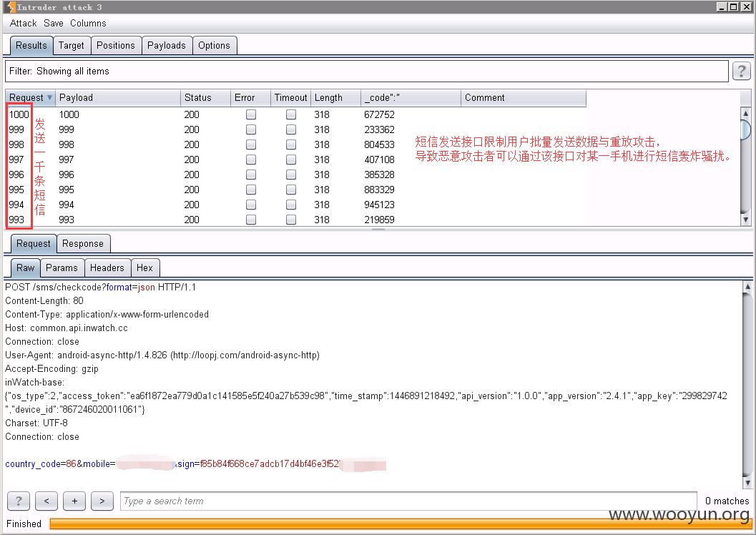Click the Finished attack progress bar
756x535 pixels.
click(x=401, y=524)
